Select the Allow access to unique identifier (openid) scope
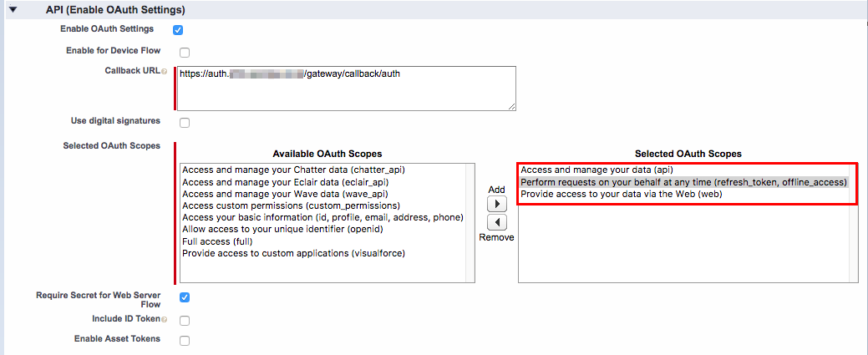This screenshot has height=355, width=868. (x=327, y=229)
